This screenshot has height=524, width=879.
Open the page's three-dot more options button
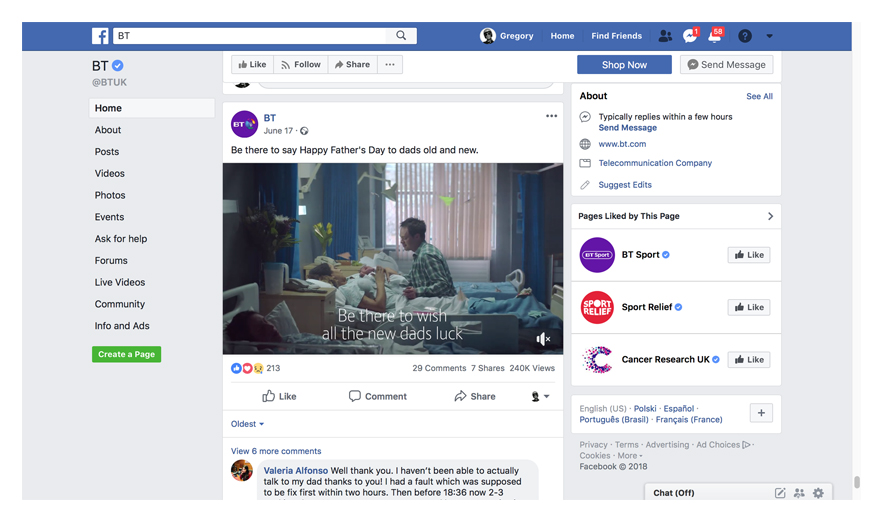390,64
